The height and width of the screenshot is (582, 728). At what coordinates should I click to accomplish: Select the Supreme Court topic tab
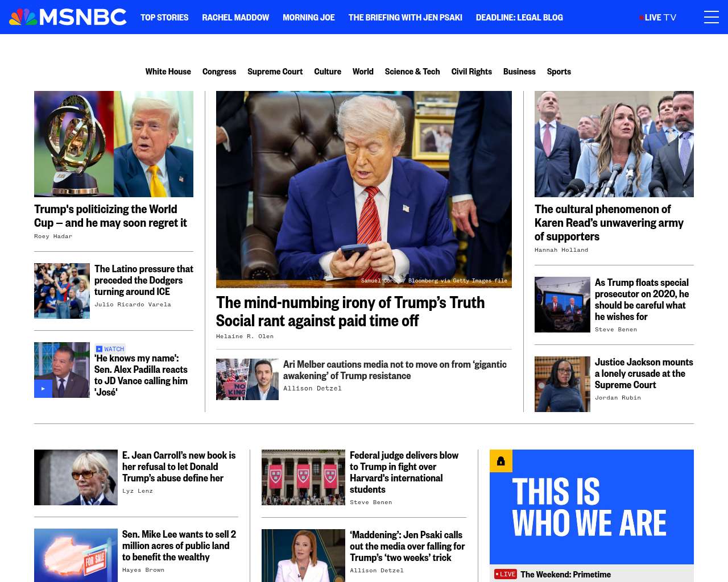pos(275,72)
